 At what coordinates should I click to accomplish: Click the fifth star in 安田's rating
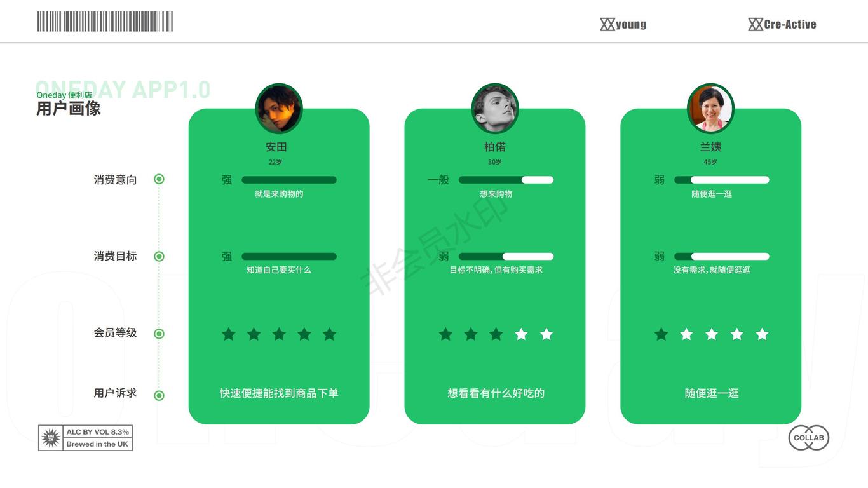tap(329, 334)
